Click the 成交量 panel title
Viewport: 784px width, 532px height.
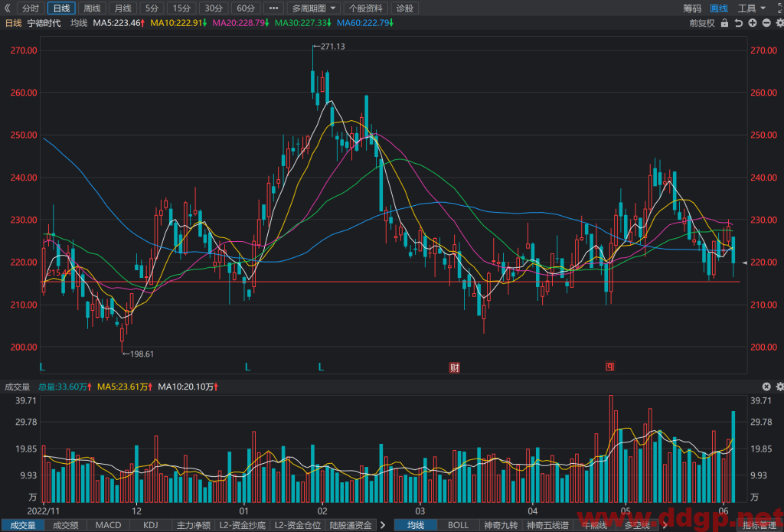click(17, 387)
